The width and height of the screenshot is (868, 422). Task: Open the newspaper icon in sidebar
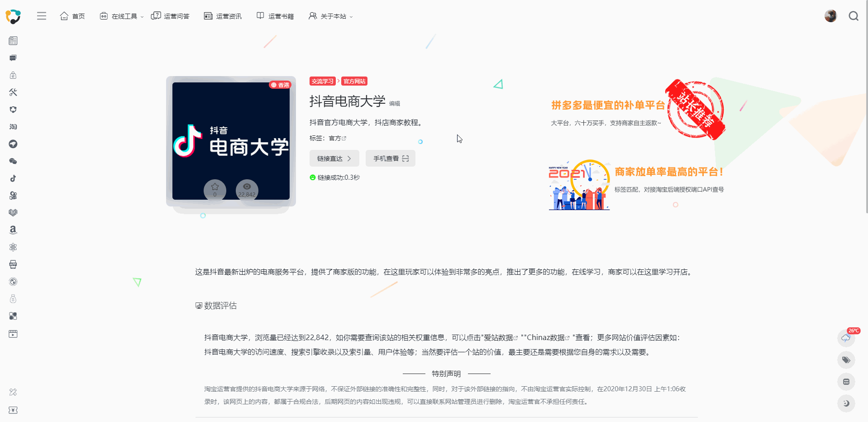(x=13, y=41)
